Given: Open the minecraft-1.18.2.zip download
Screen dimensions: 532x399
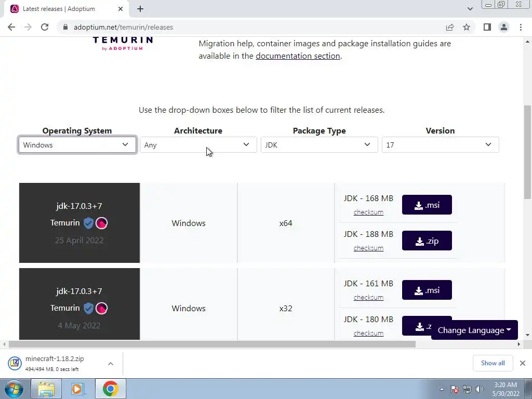Looking at the screenshot, I should click(54, 363).
